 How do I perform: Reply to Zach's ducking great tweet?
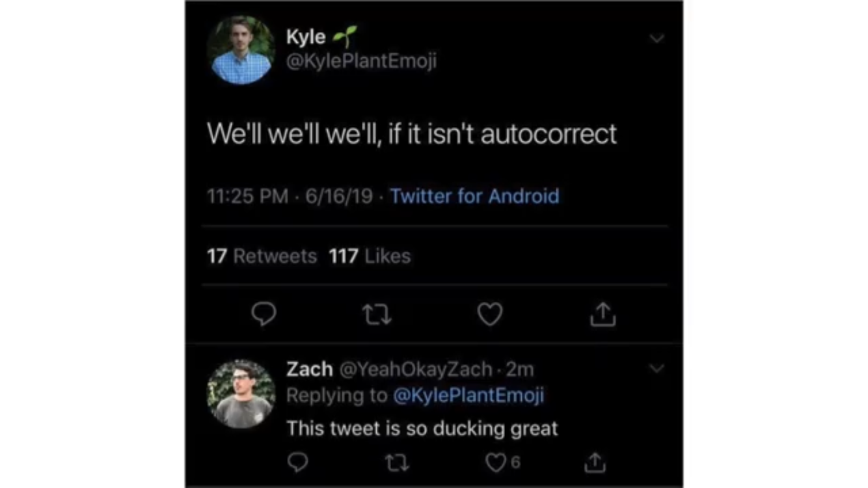click(x=297, y=462)
